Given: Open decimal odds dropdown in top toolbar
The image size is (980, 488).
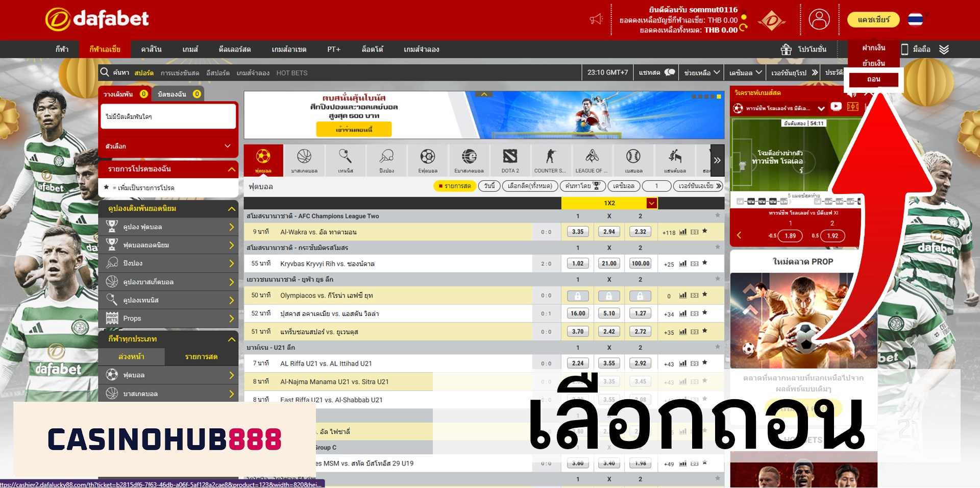Looking at the screenshot, I should 745,72.
